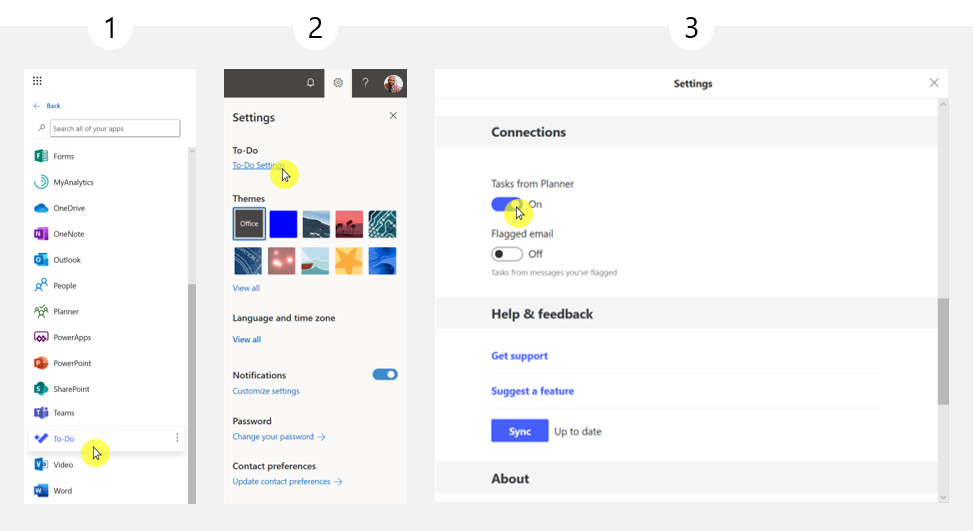This screenshot has height=531, width=973.
Task: Close the small Settings pane
Action: [393, 115]
